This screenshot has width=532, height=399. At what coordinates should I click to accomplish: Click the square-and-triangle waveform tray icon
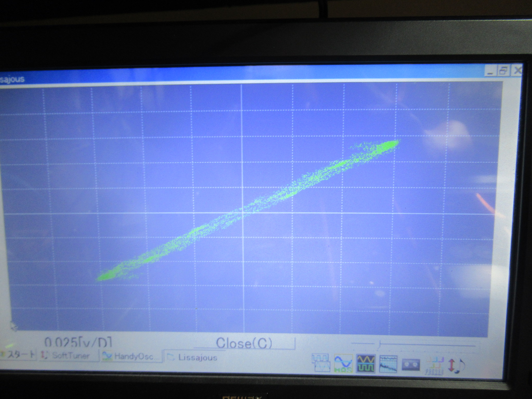pos(321,363)
